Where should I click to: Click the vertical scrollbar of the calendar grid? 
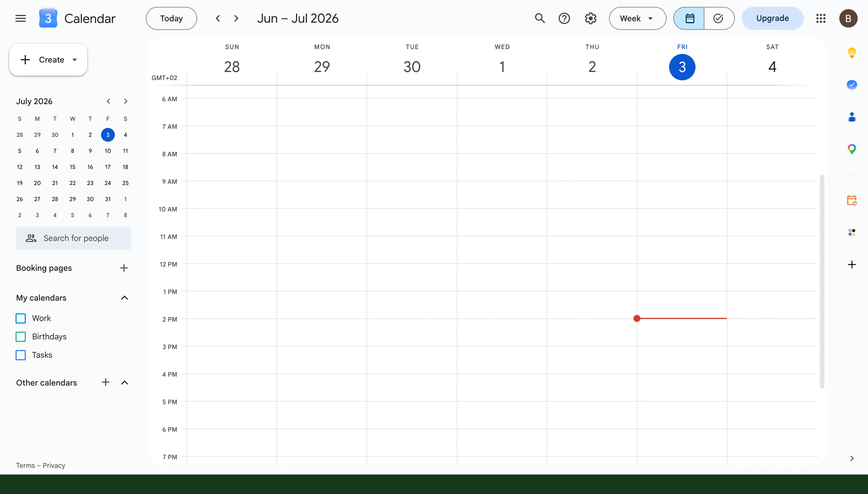click(822, 282)
